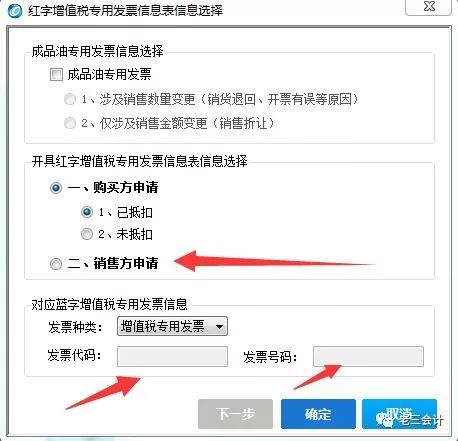Viewport: 458px width, 441px height.
Task: Click the 成品油专用发票 label text
Action: click(109, 74)
